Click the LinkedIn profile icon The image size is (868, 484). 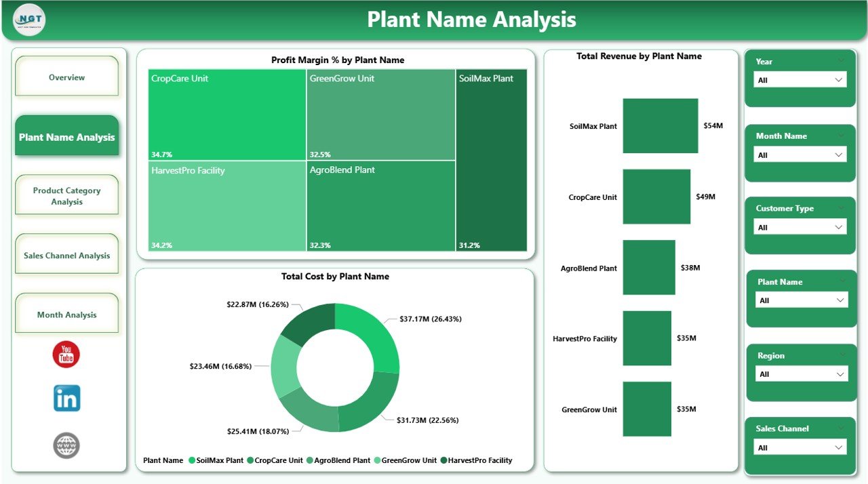pos(66,398)
